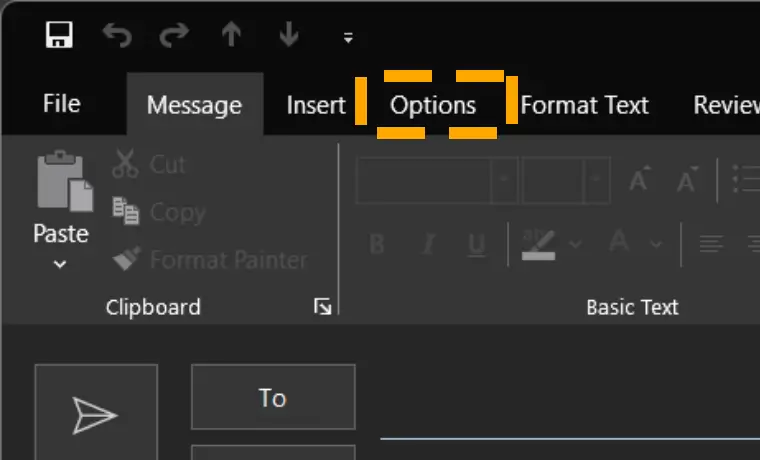
Task: Click the Cut scissors command
Action: click(149, 164)
